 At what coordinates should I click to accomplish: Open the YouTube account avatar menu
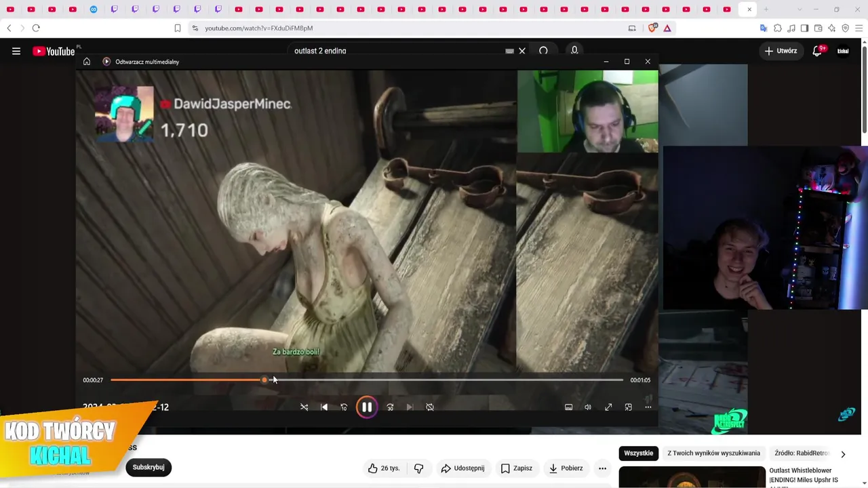[x=843, y=51]
